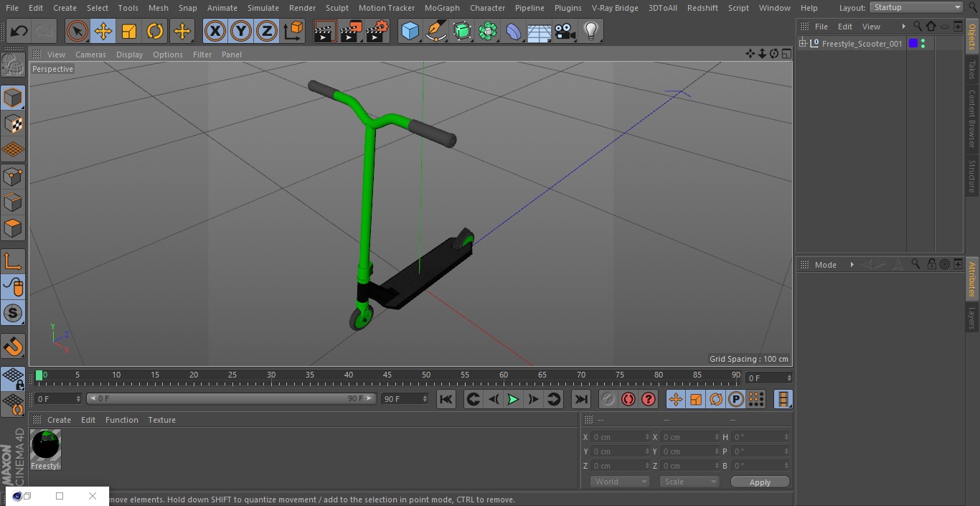Toggle record active objects button
The image size is (980, 506).
click(x=608, y=399)
